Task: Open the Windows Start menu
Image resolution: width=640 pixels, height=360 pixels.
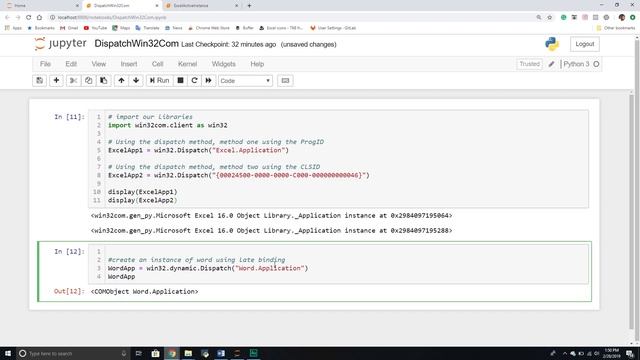Action: coord(8,353)
